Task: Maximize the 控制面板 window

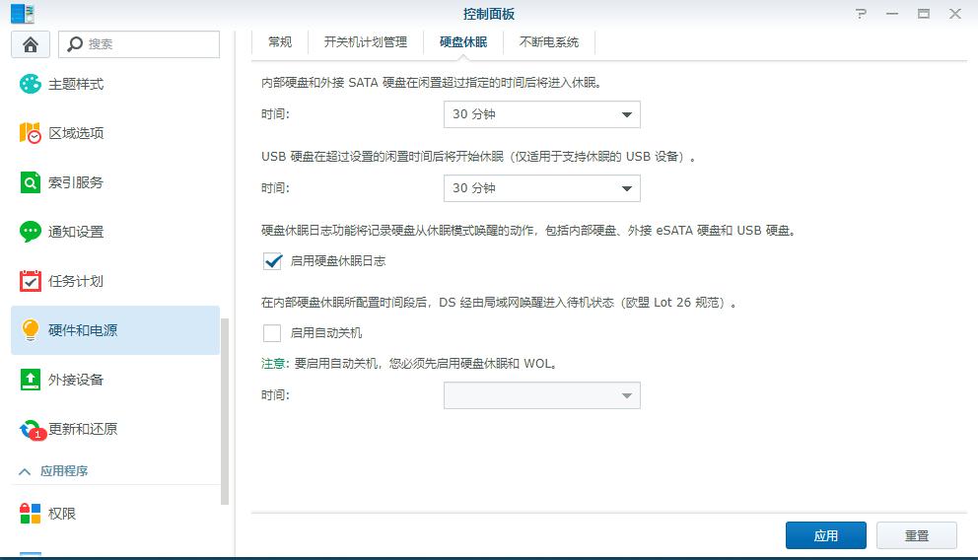Action: point(924,13)
